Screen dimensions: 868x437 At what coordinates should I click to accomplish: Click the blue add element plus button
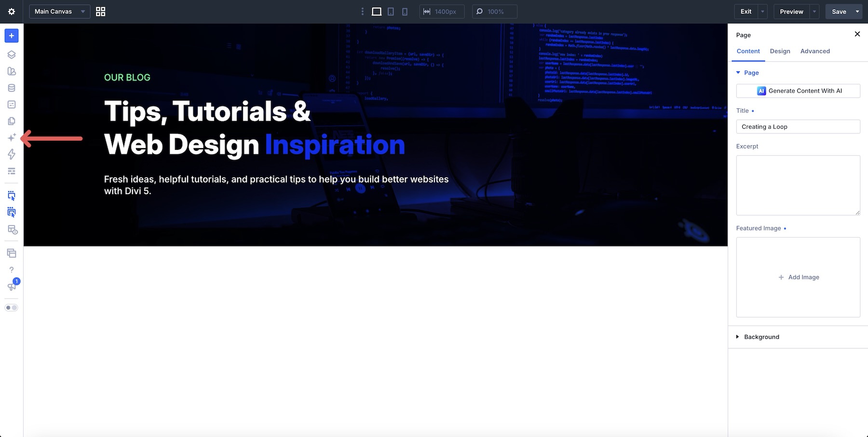(x=12, y=36)
